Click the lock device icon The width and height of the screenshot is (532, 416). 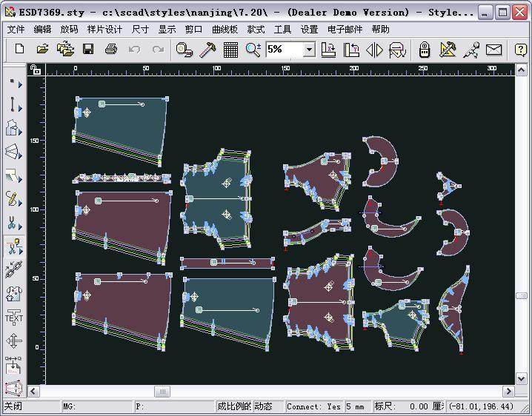[424, 50]
